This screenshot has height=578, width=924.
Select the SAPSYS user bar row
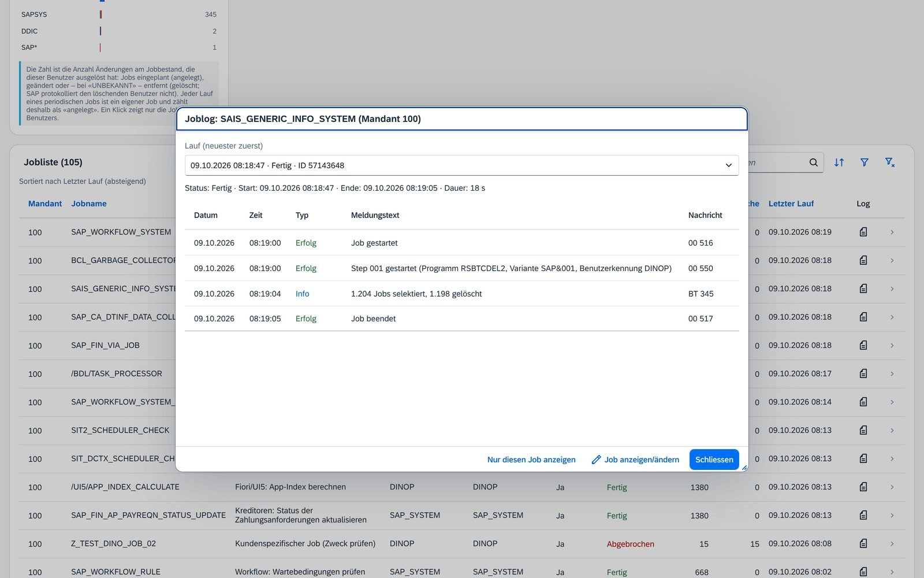point(119,14)
